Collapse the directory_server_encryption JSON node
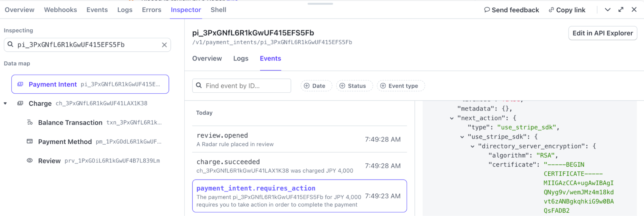Image resolution: width=644 pixels, height=216 pixels. click(472, 146)
